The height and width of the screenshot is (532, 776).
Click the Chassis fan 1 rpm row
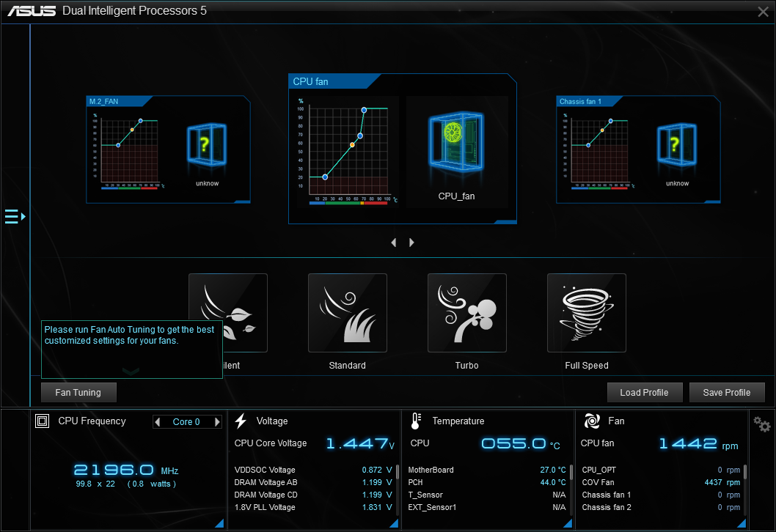[x=661, y=495]
